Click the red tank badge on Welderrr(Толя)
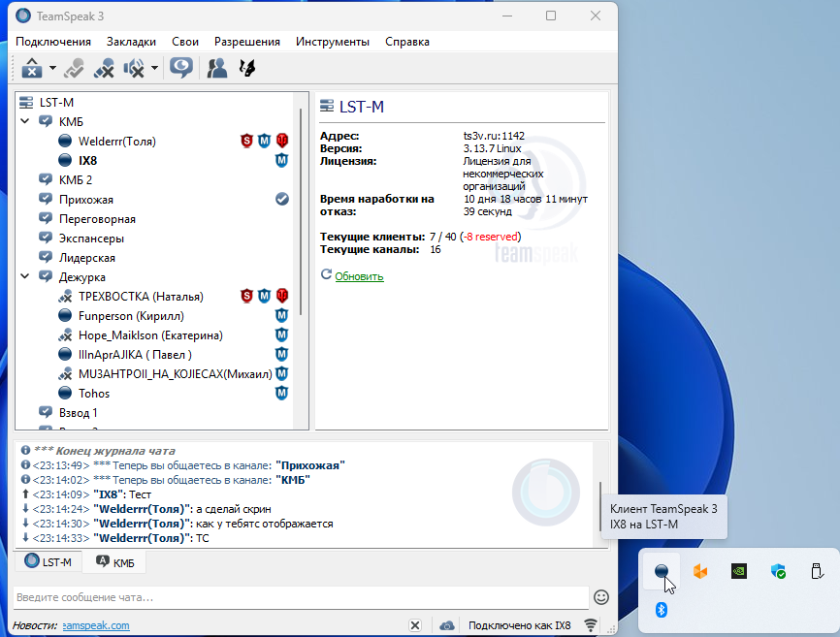840x637 pixels. coord(282,141)
